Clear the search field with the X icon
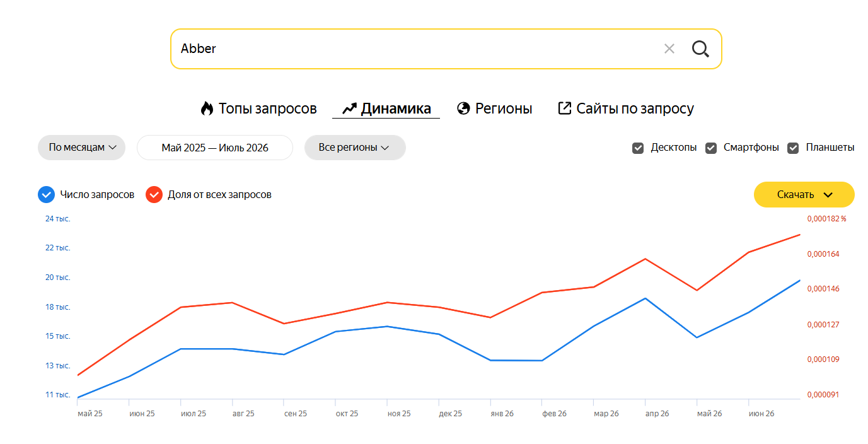The height and width of the screenshot is (444, 868). 669,49
